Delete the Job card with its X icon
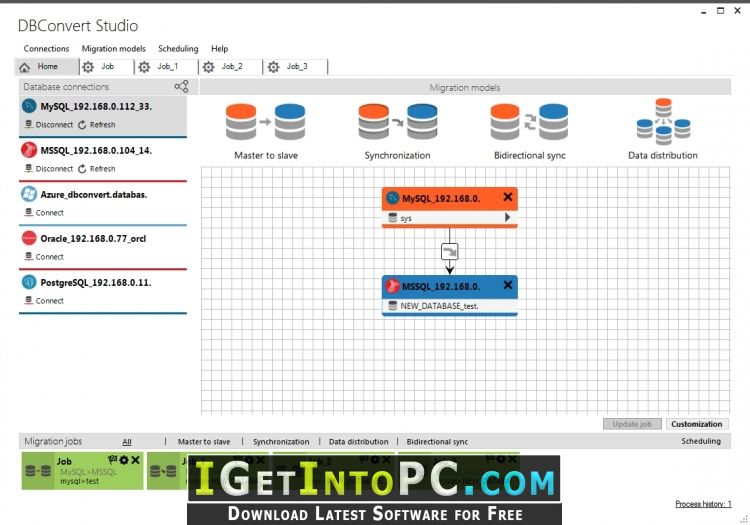 (x=135, y=460)
